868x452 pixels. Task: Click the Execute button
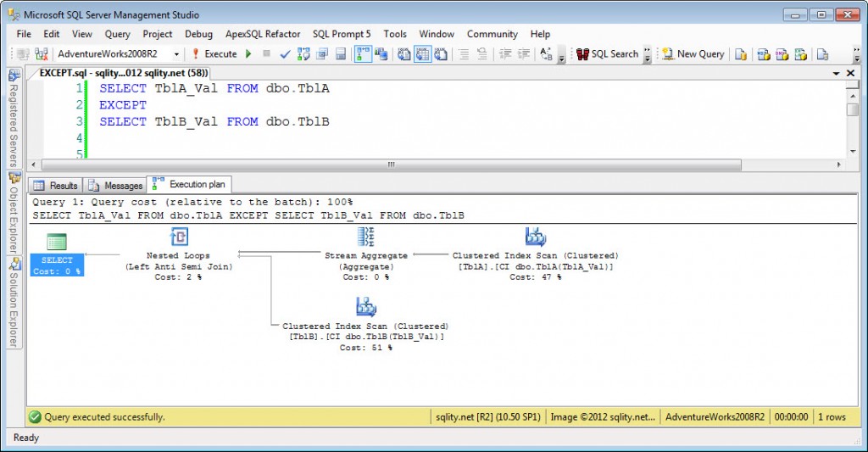(214, 53)
